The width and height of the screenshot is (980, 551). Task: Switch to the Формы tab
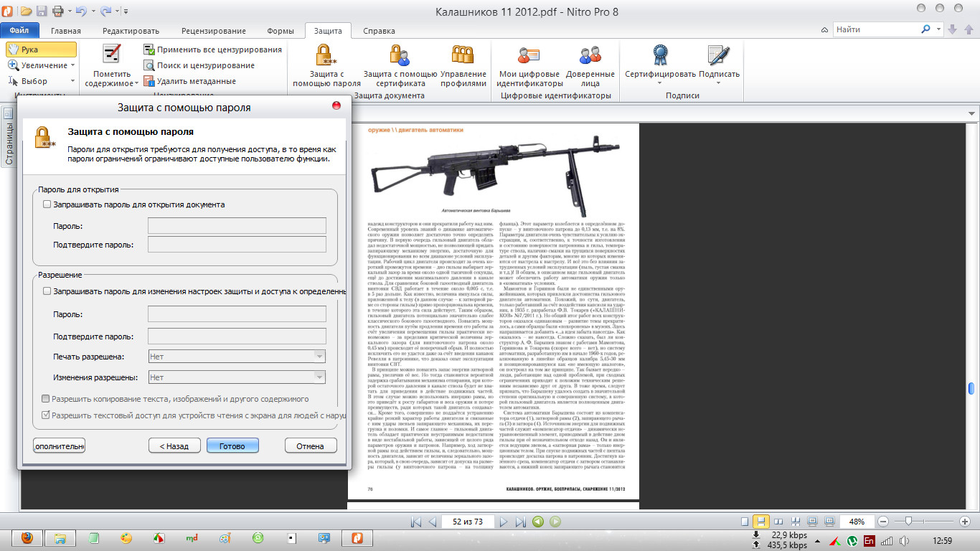click(x=281, y=31)
